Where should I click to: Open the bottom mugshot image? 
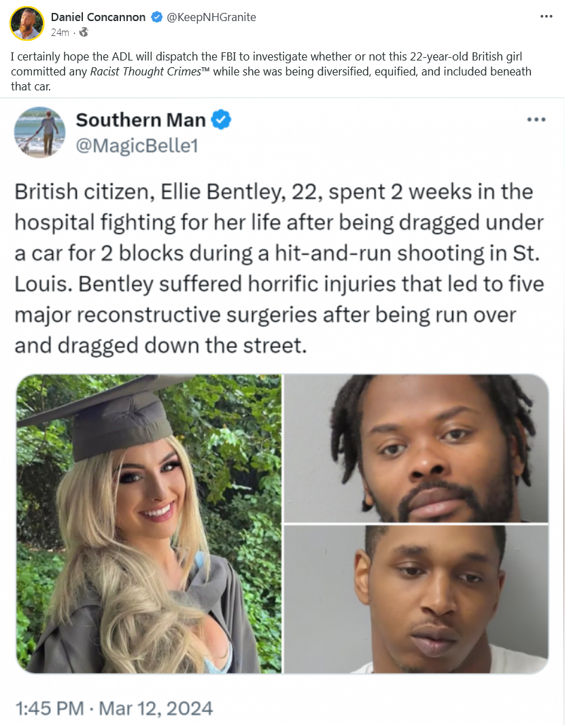coord(416,600)
